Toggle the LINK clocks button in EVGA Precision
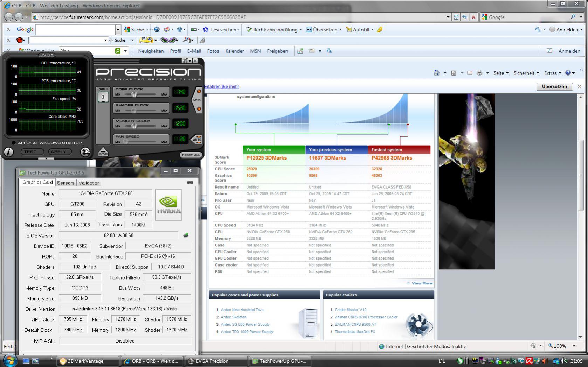This screenshot has height=367, width=588. point(198,100)
